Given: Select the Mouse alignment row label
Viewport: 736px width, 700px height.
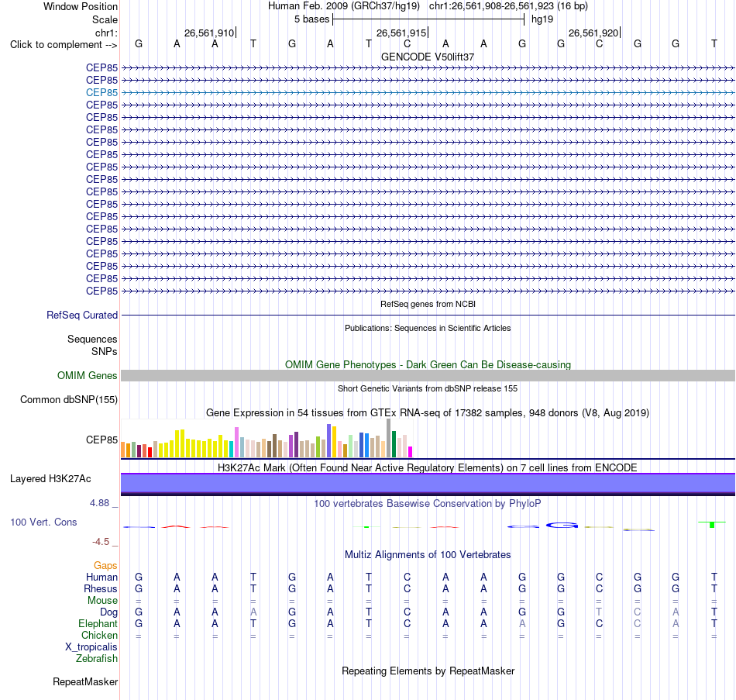Looking at the screenshot, I should coord(102,601).
